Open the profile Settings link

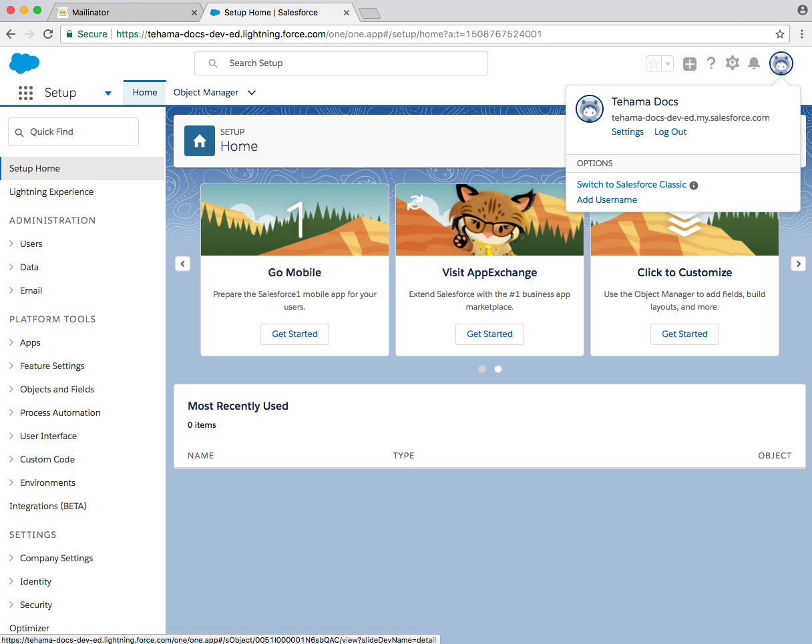pyautogui.click(x=628, y=132)
